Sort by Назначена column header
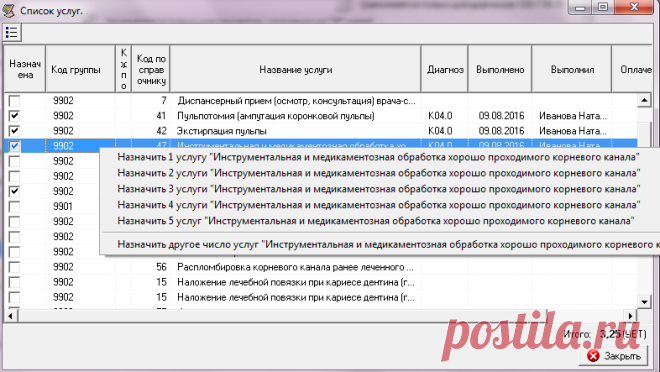Viewport: 660px width, 372px height. [25, 69]
